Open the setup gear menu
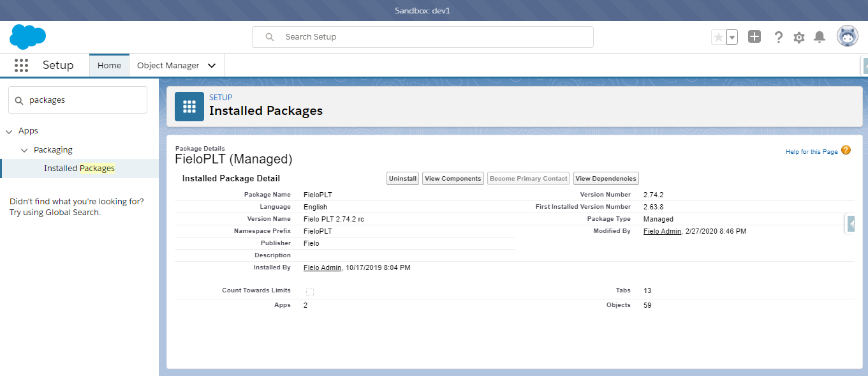The width and height of the screenshot is (868, 376). pyautogui.click(x=799, y=37)
